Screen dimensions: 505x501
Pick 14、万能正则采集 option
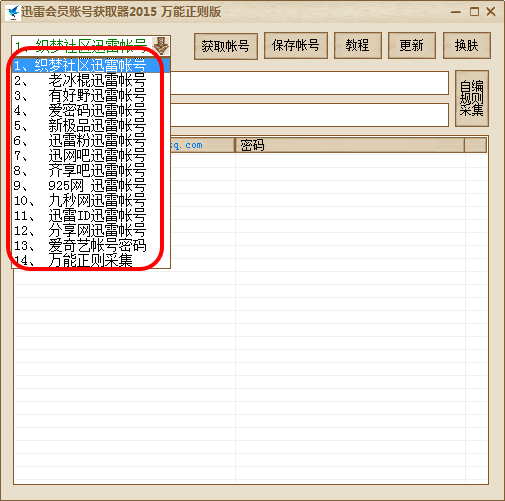pos(91,260)
